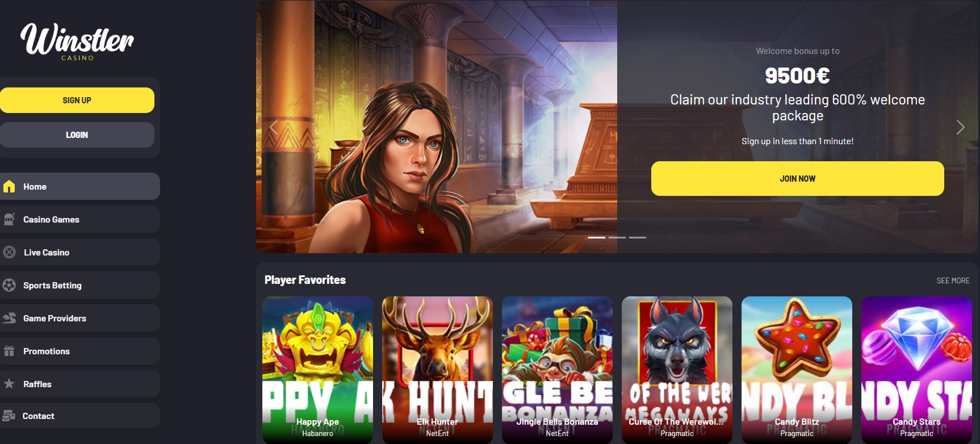Open the Promotions menu item
Viewport: 980px width, 444px height.
pyautogui.click(x=79, y=351)
